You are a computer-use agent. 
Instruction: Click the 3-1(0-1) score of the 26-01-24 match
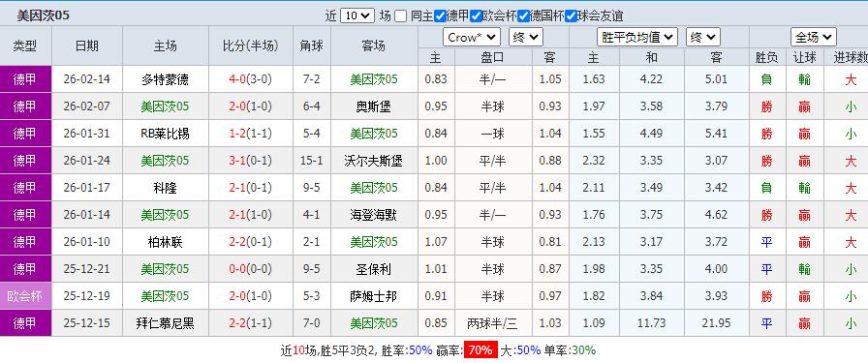click(250, 161)
